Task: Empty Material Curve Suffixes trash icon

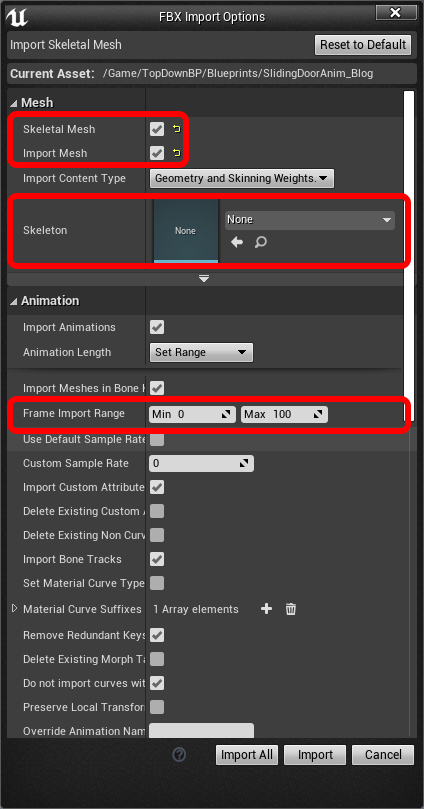Action: pyautogui.click(x=291, y=609)
